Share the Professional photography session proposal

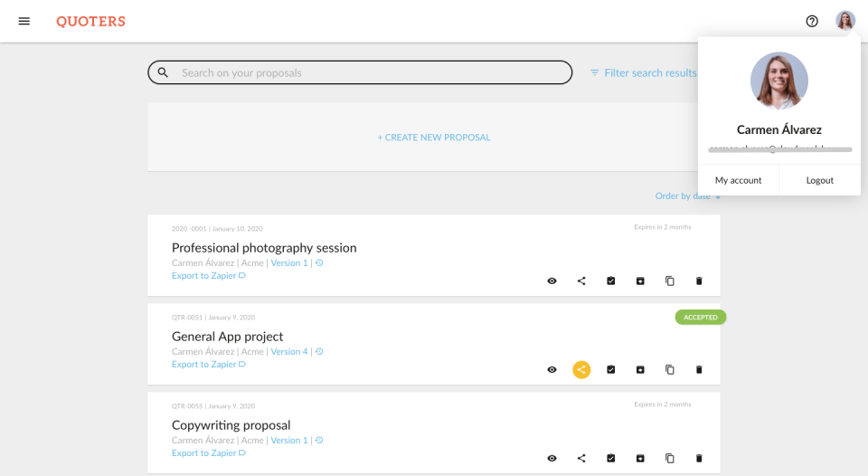tap(581, 281)
